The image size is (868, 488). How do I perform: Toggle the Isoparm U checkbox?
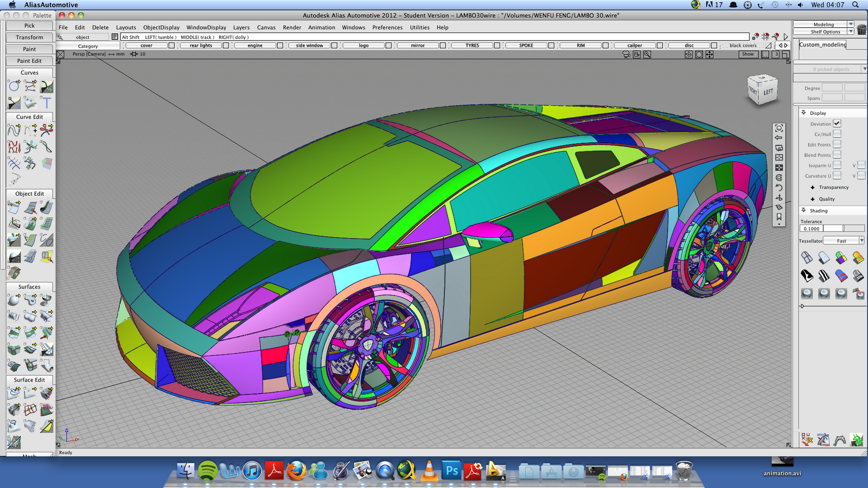click(837, 165)
